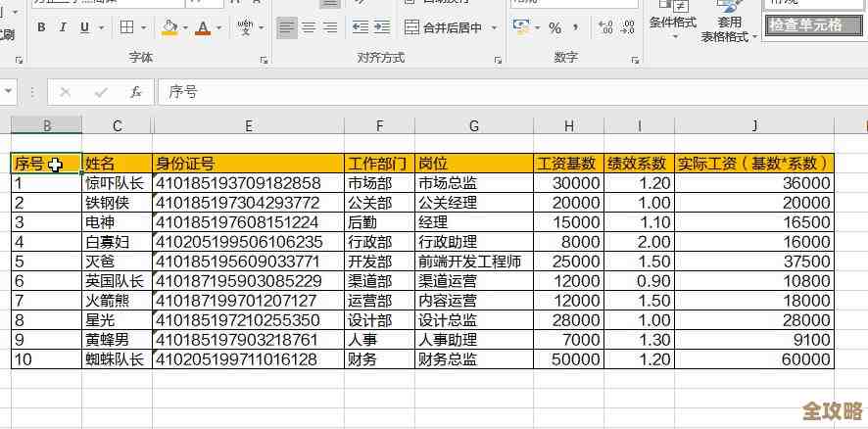
Task: Select the 工作部门 header cell
Action: tap(379, 164)
